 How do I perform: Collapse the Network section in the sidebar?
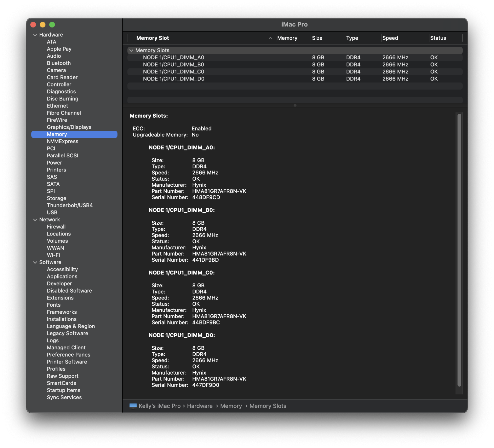coord(35,219)
